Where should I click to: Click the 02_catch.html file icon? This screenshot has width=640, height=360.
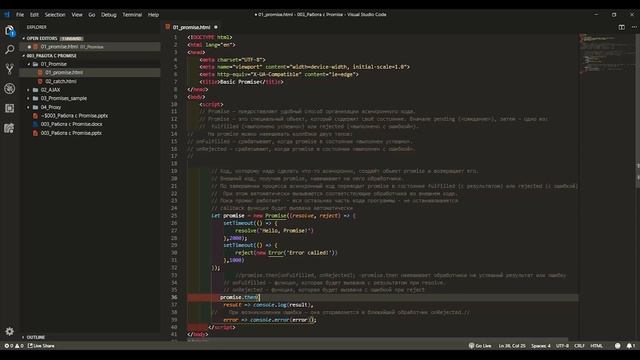coord(40,81)
